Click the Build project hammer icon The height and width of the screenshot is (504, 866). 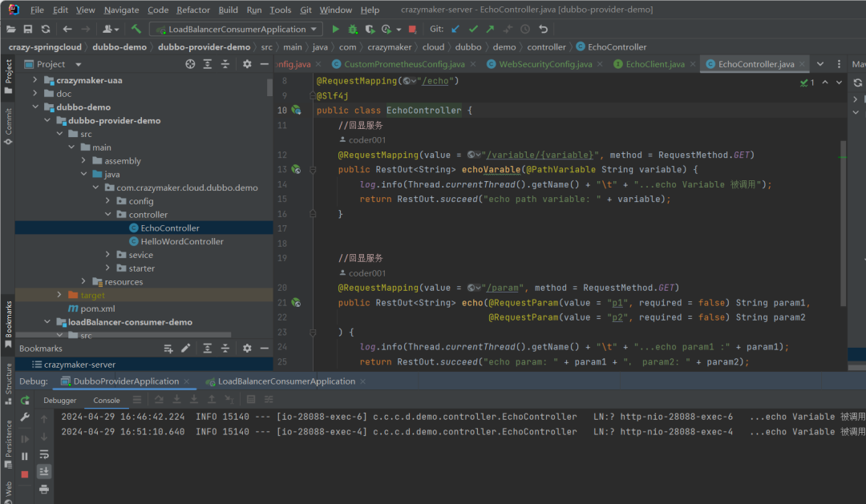[x=136, y=29]
